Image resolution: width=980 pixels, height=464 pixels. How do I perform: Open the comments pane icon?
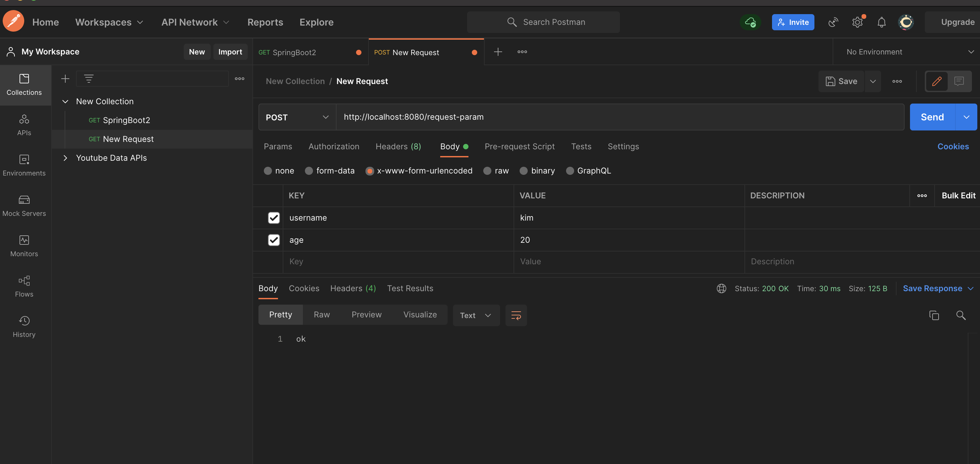click(x=959, y=81)
